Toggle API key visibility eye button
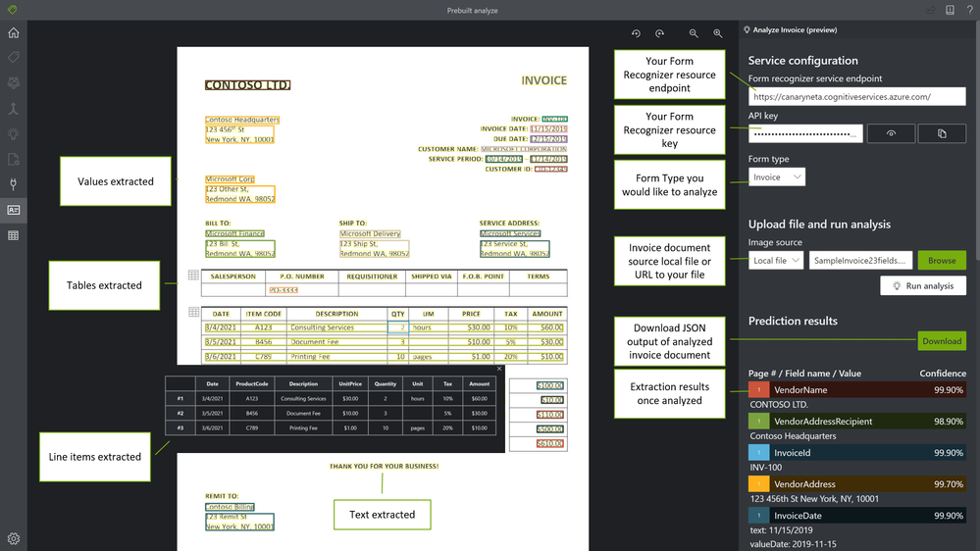This screenshot has height=551, width=980. (891, 133)
